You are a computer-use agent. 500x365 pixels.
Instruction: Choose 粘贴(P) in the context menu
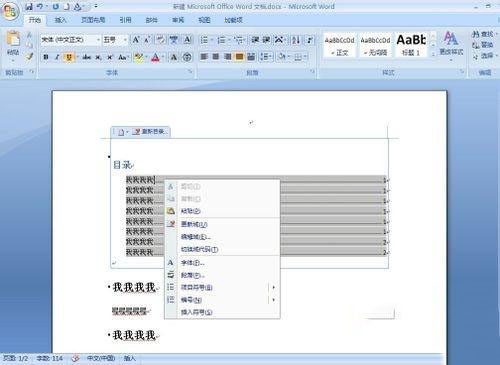222,211
